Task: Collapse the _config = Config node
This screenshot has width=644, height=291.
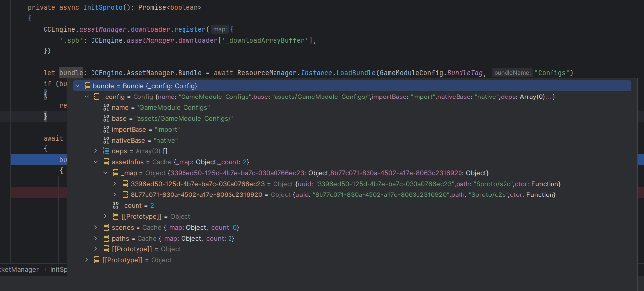Action: pyautogui.click(x=87, y=97)
